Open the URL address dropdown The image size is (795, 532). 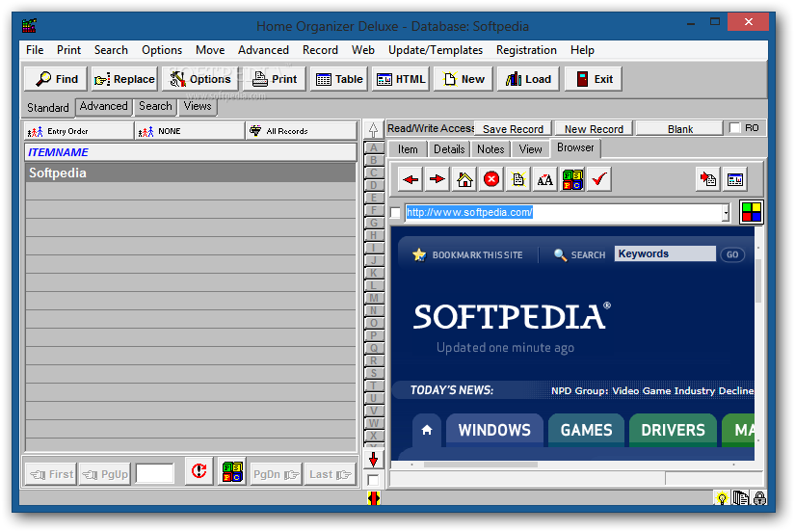(726, 213)
